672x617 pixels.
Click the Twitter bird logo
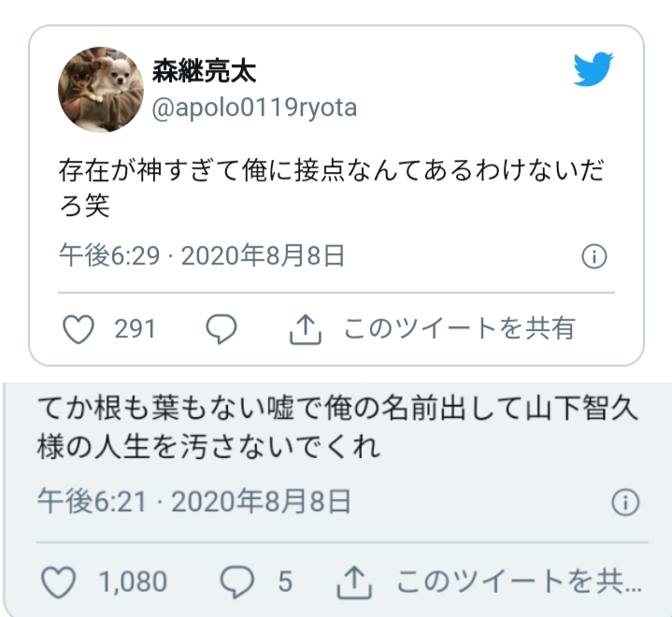point(593,69)
